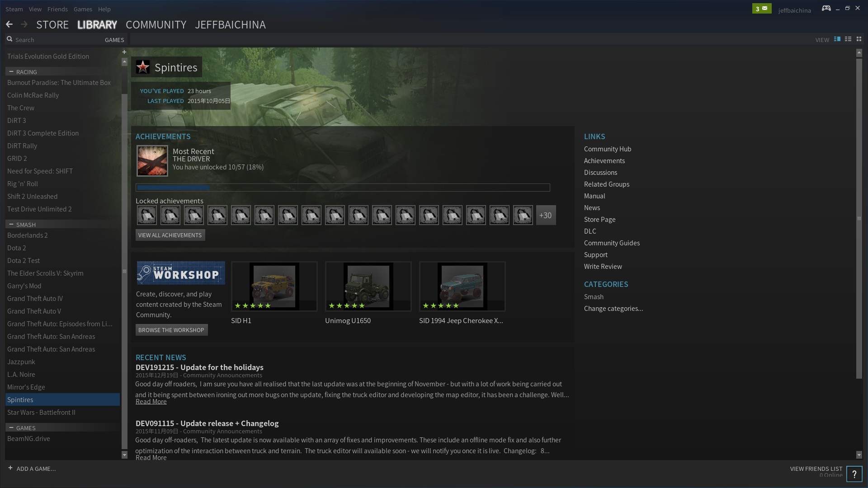Collapse the SMASH category
The image size is (868, 488).
11,224
